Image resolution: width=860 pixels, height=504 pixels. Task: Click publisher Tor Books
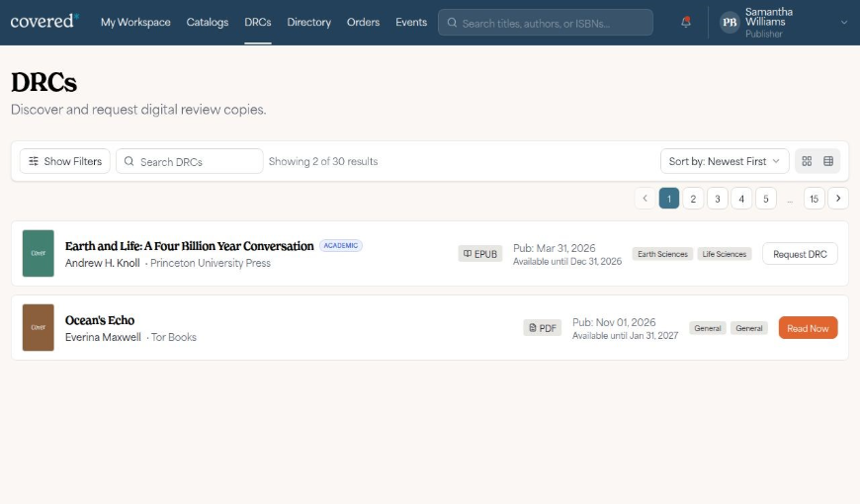click(174, 337)
